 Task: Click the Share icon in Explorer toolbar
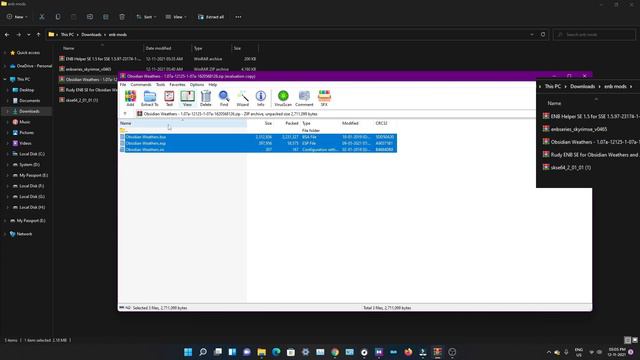click(x=106, y=17)
